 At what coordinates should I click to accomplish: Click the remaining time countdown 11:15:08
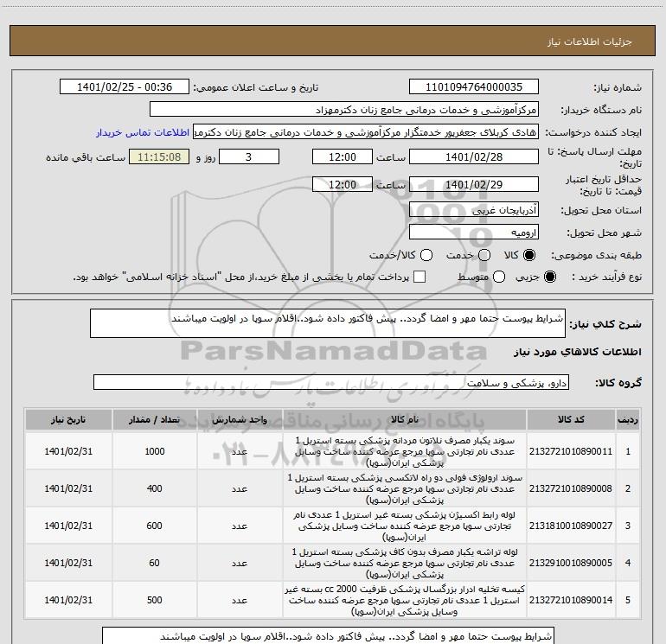coord(159,156)
